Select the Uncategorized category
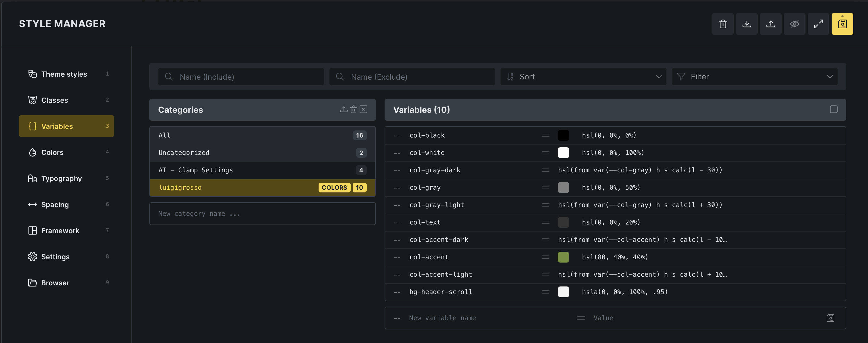This screenshot has height=343, width=868. (262, 153)
